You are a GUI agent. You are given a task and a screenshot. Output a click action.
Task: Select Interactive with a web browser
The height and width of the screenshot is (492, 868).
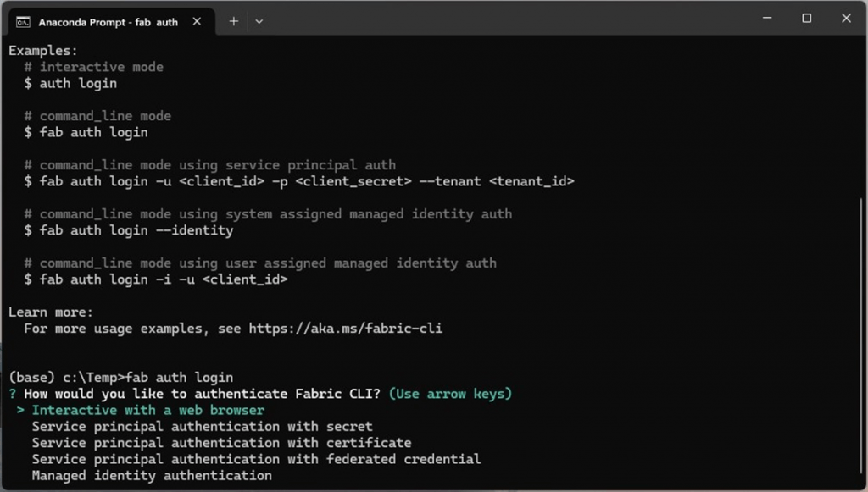click(x=148, y=411)
